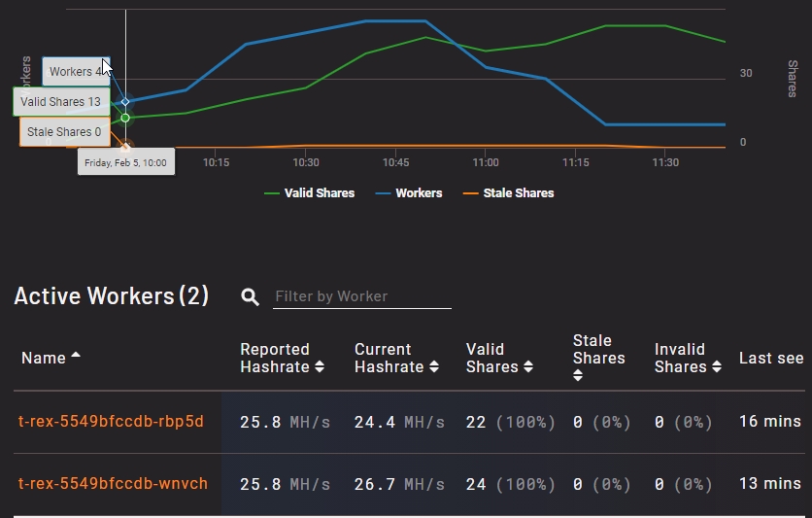Open worker t-rex-5549bfccdb-rbp5d

pyautogui.click(x=111, y=421)
